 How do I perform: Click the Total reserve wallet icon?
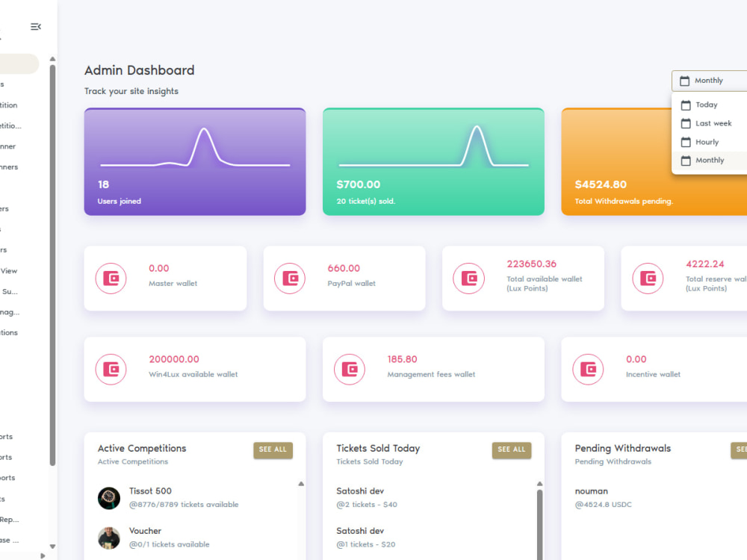648,278
